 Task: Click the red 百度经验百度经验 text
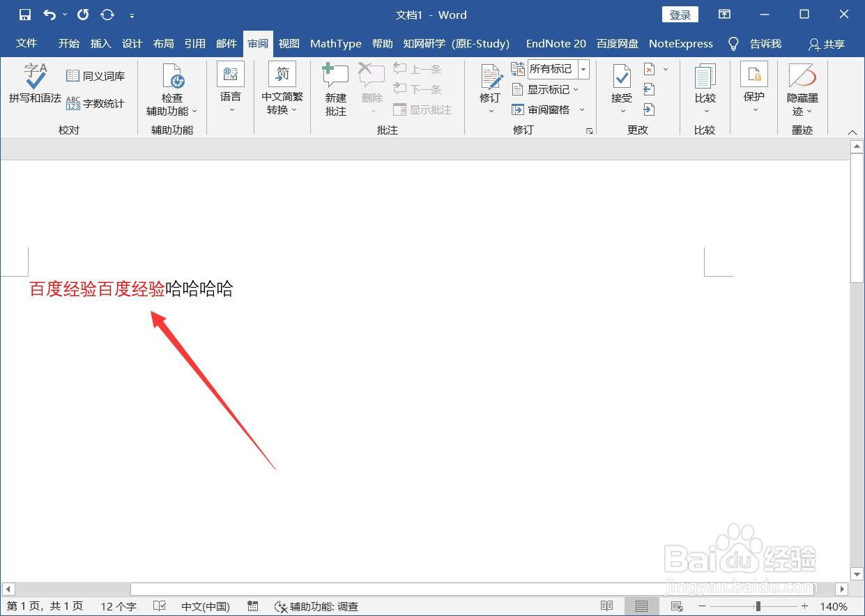click(x=97, y=289)
